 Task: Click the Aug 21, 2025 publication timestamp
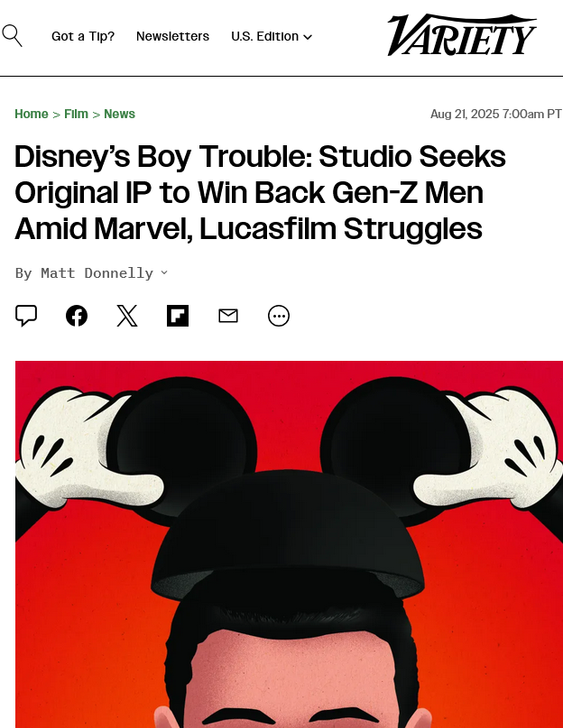click(x=496, y=114)
